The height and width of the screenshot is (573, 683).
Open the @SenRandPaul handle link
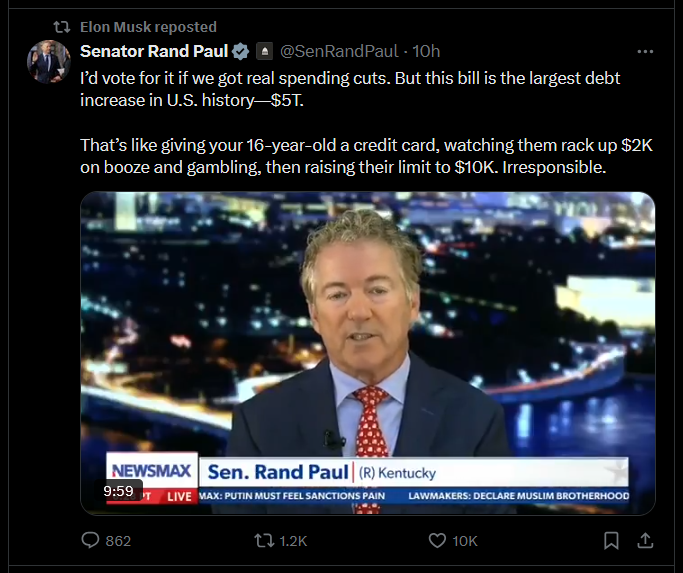point(339,51)
